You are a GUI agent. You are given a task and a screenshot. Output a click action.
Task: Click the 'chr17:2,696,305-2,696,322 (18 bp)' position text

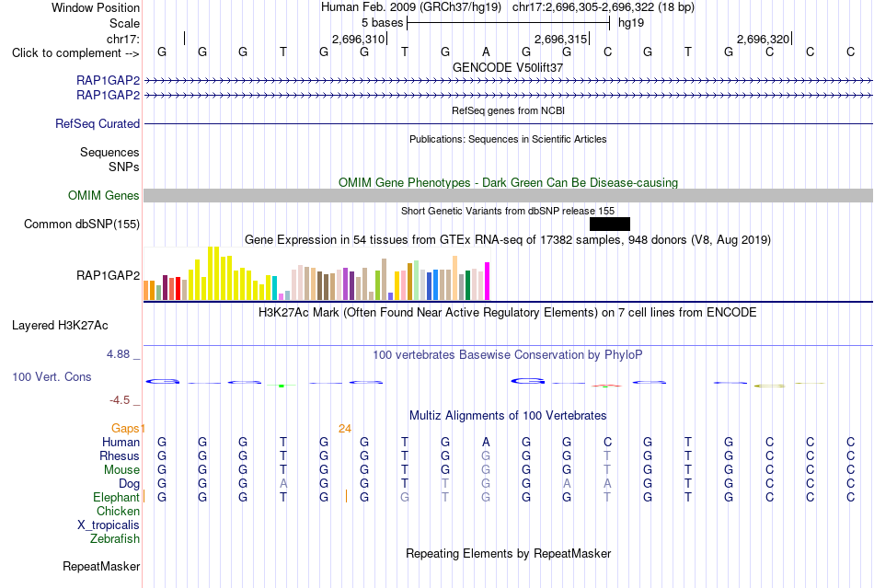(x=604, y=7)
